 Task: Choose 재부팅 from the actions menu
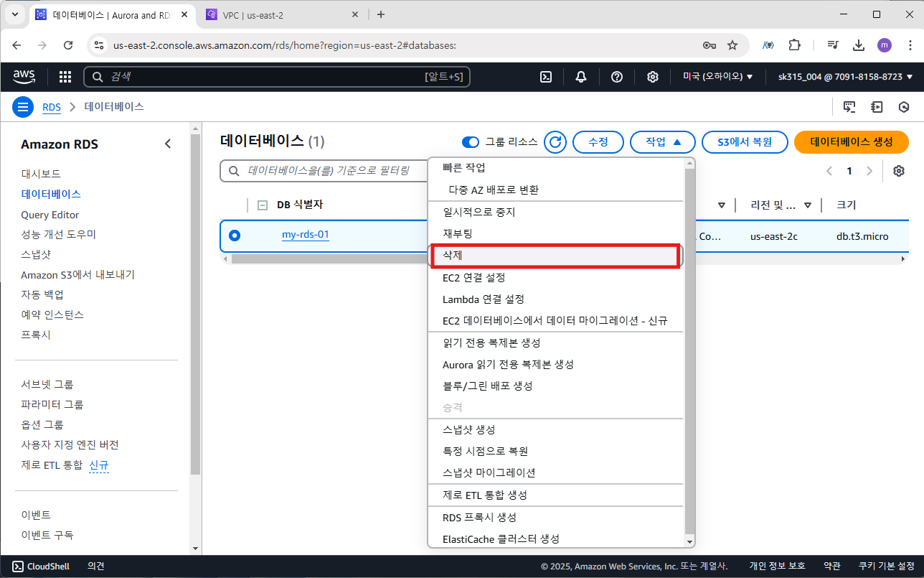click(x=557, y=234)
